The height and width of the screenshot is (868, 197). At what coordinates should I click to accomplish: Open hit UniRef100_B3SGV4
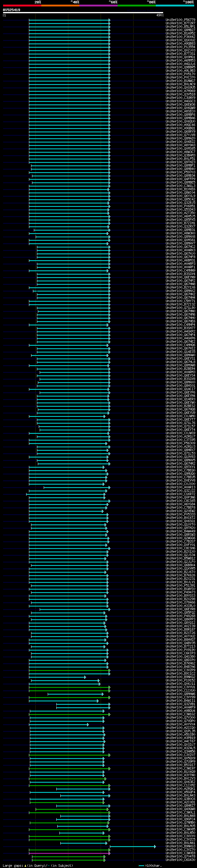(x=180, y=274)
